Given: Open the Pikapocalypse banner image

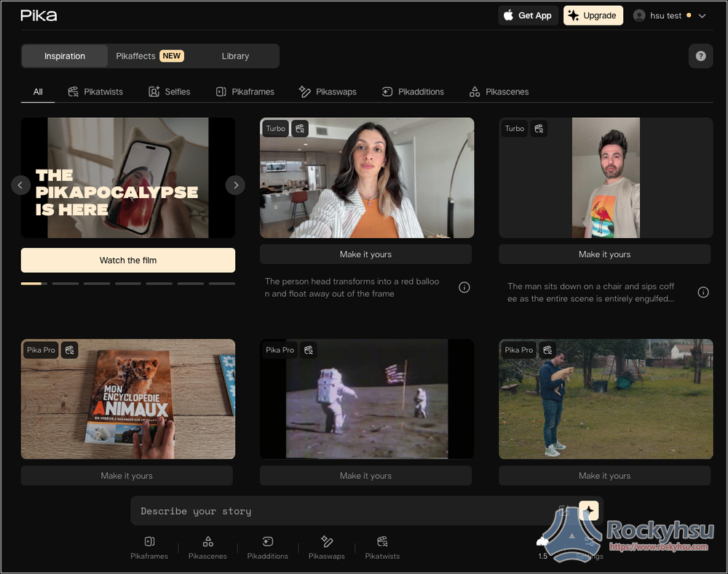Looking at the screenshot, I should tap(128, 178).
